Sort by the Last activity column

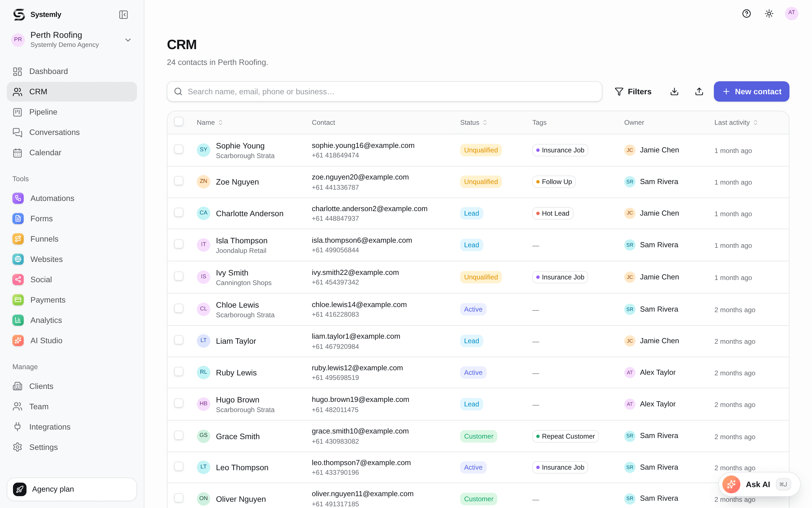pyautogui.click(x=736, y=123)
